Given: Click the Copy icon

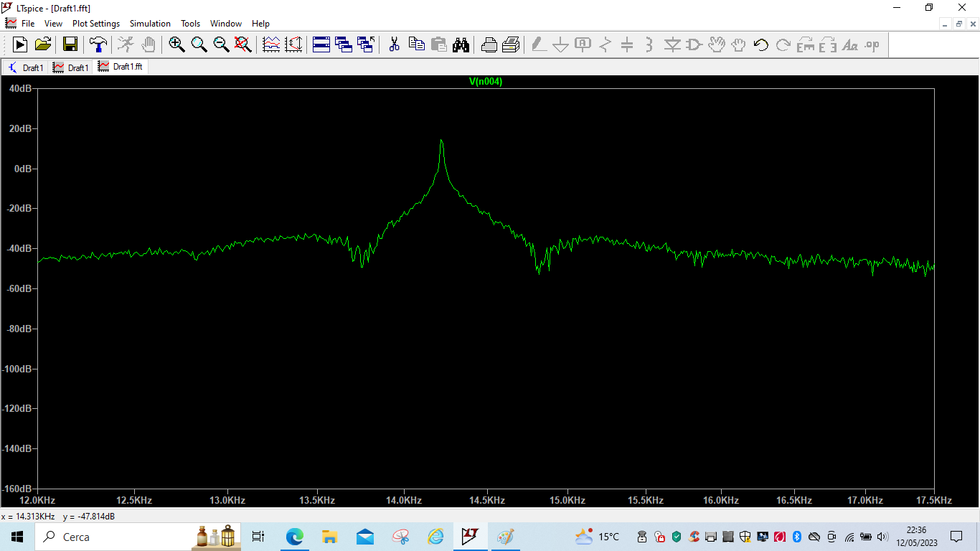Looking at the screenshot, I should 416,44.
